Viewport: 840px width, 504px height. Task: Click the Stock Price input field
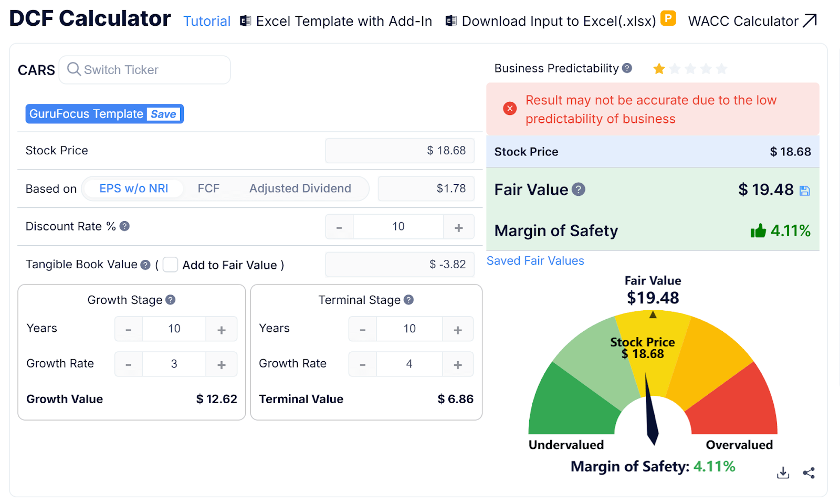tap(399, 151)
